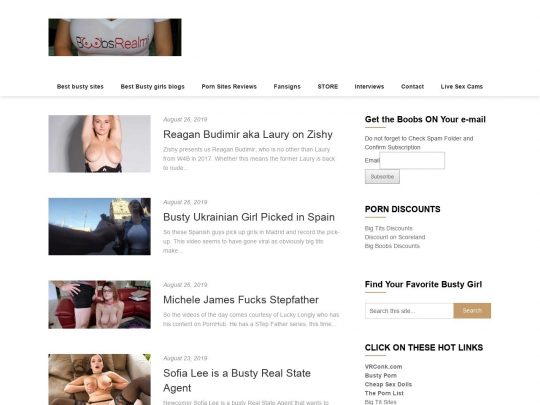Image resolution: width=540 pixels, height=405 pixels.
Task: Open the Discount on Scoreland link
Action: click(x=395, y=237)
